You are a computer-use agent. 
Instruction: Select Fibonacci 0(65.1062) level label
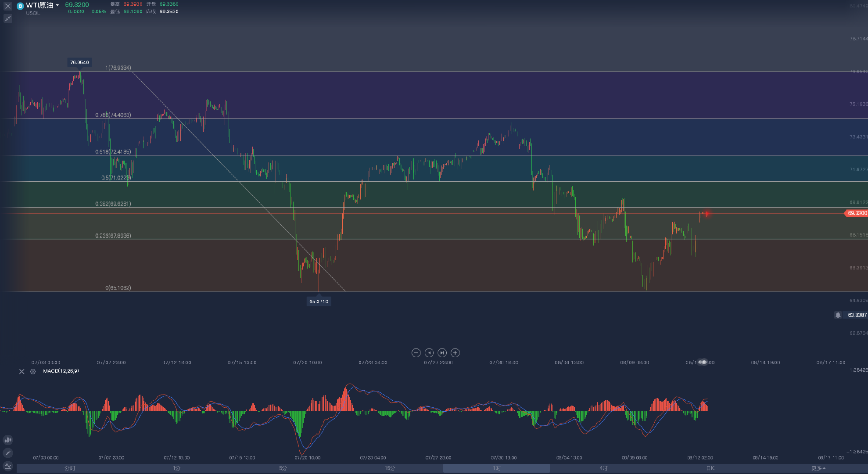(118, 288)
